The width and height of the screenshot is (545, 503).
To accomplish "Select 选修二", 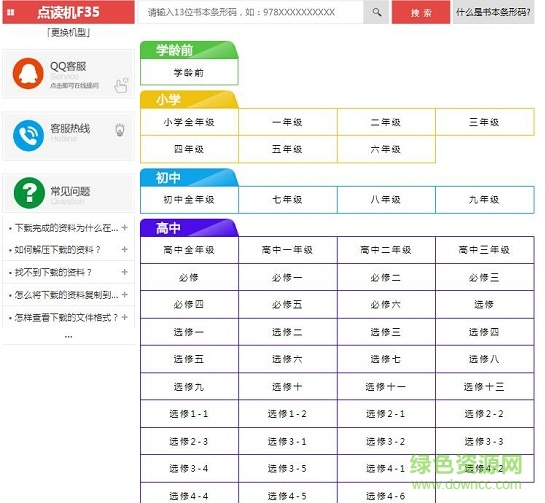I will (288, 332).
